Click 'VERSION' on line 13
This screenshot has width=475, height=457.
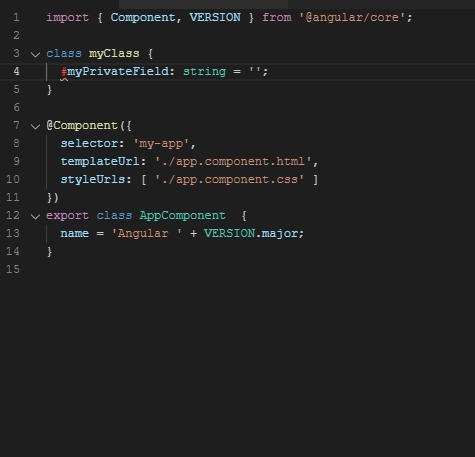[x=229, y=233]
